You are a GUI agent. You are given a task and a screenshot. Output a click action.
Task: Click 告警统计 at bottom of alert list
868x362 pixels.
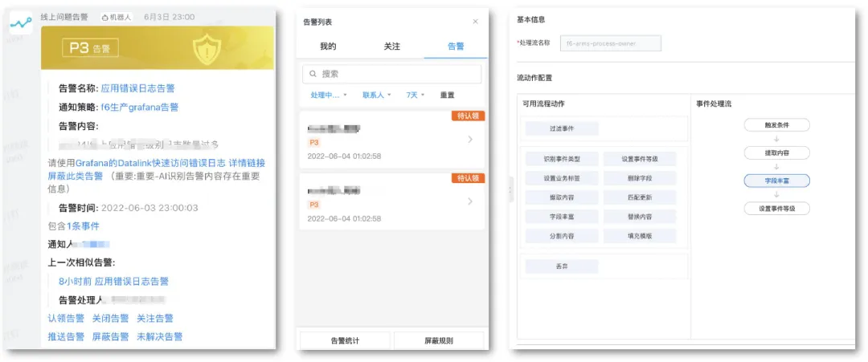(345, 340)
